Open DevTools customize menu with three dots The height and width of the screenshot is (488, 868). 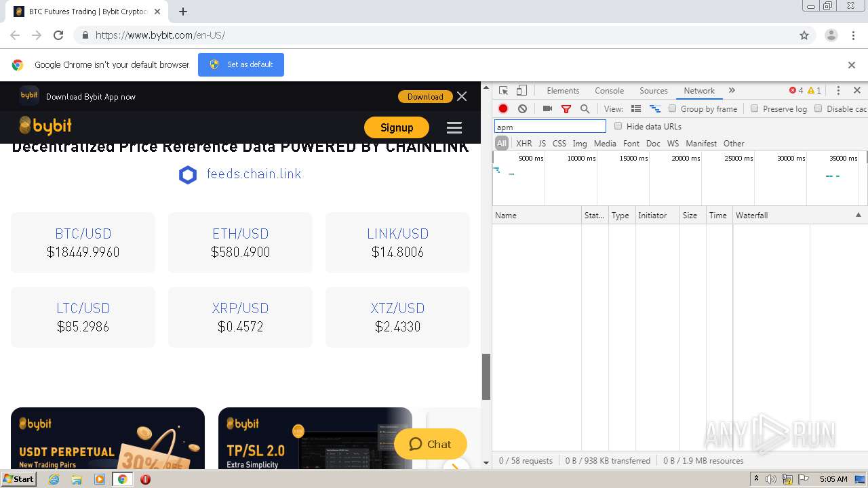pyautogui.click(x=838, y=91)
